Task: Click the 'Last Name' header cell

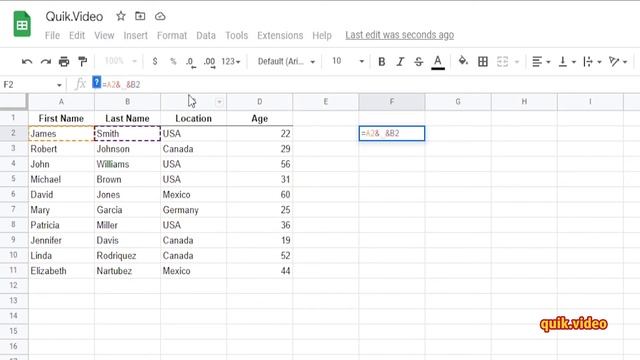Action: [127, 118]
